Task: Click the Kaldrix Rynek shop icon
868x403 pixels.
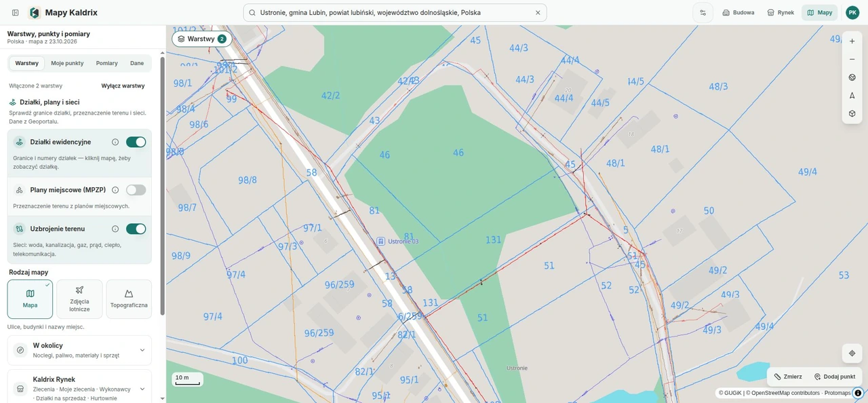Action: click(20, 389)
